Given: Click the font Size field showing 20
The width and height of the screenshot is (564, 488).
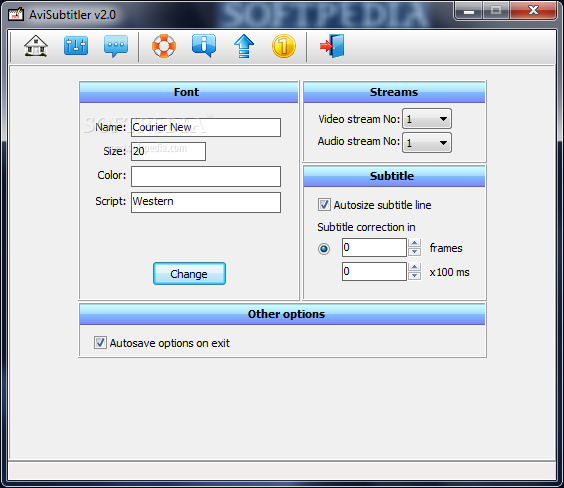Looking at the screenshot, I should tap(168, 151).
